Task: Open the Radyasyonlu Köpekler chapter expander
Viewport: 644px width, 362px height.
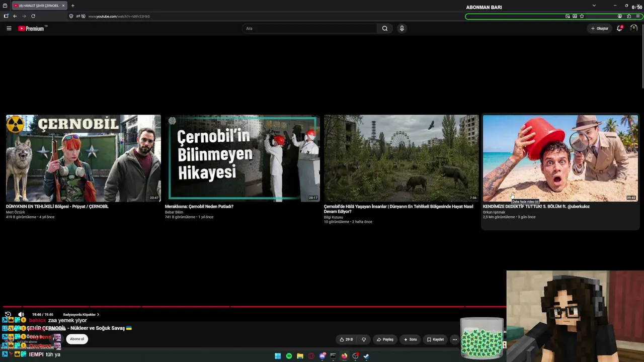Action: point(80,315)
